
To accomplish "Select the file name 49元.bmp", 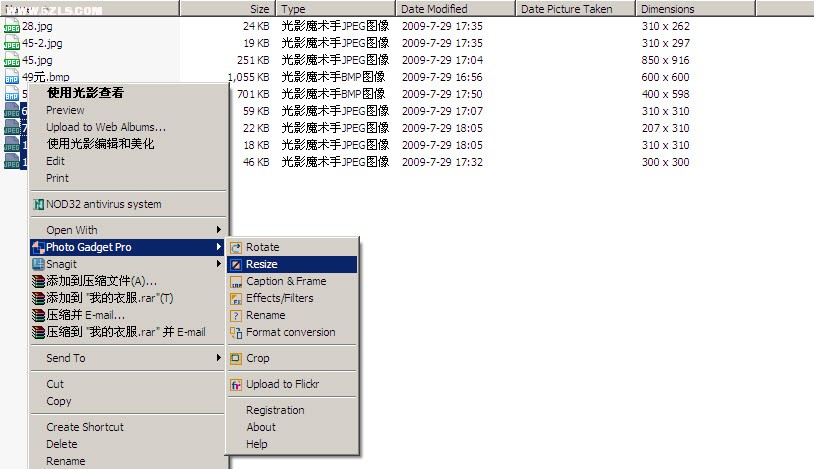I will (x=46, y=77).
